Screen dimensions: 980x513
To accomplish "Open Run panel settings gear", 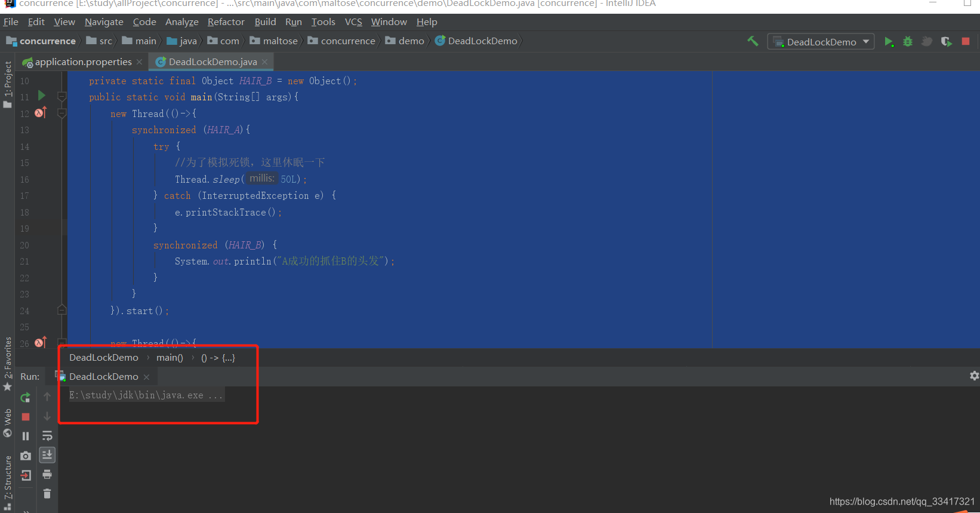I will pos(974,376).
